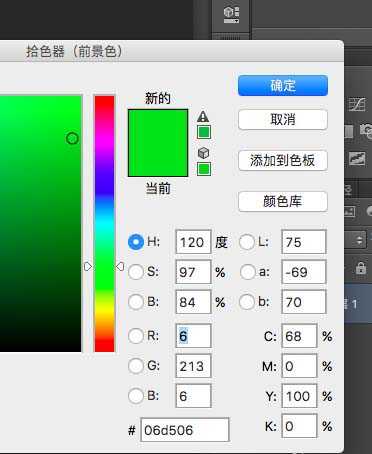This screenshot has height=454, width=372.
Task: Click the blue B field showing 6
Action: (193, 396)
